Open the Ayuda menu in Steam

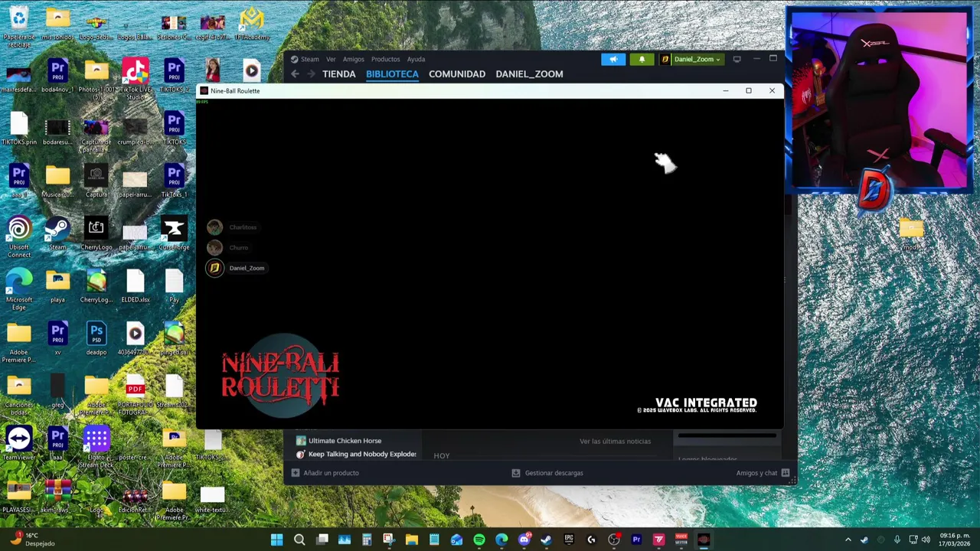pyautogui.click(x=416, y=59)
